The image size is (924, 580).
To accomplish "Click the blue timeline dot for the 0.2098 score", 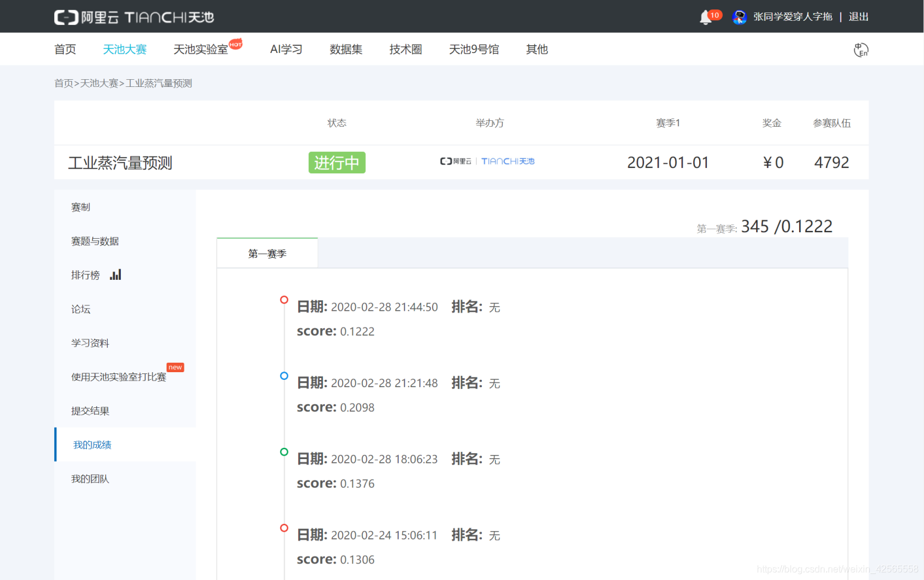I will coord(284,376).
